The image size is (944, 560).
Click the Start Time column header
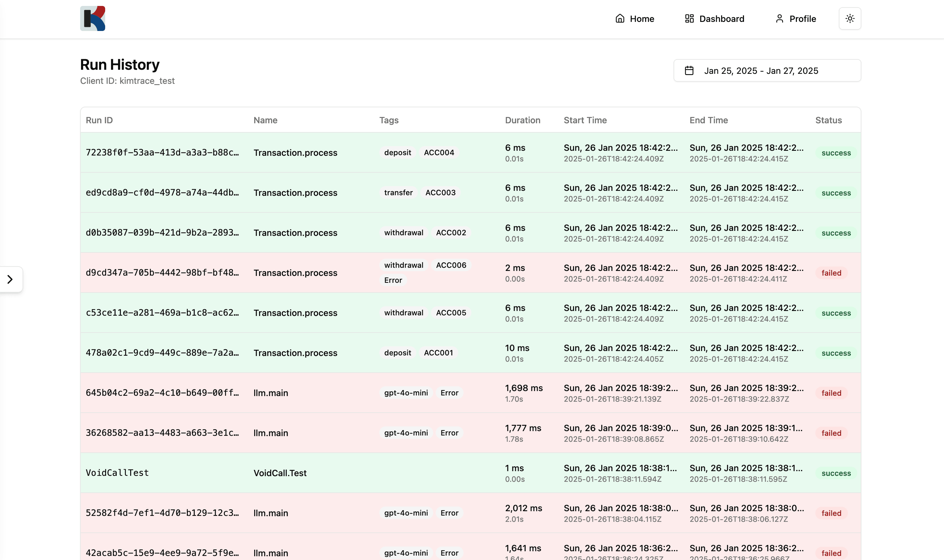585,120
